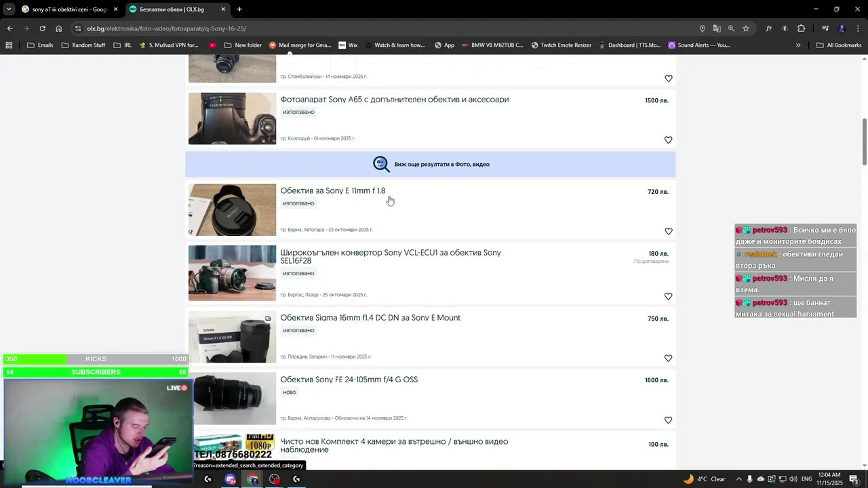Save the Sony A65 listing to favorites

pos(668,140)
